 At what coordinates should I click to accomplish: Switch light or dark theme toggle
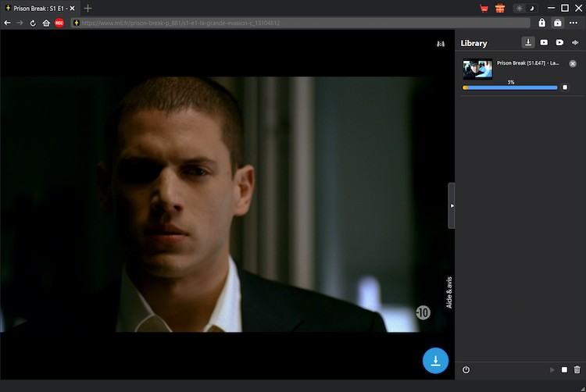point(525,9)
